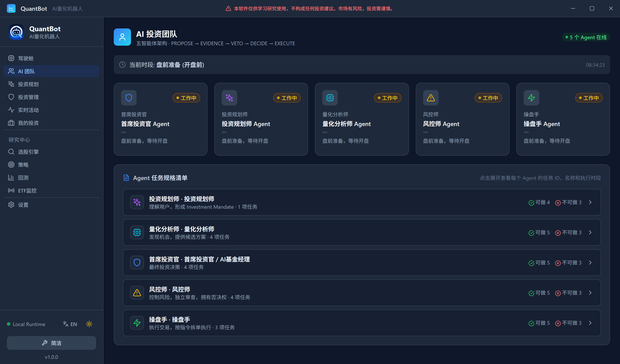The width and height of the screenshot is (620, 364).
Task: Click the clock icon beside 当前时段
Action: (122, 65)
